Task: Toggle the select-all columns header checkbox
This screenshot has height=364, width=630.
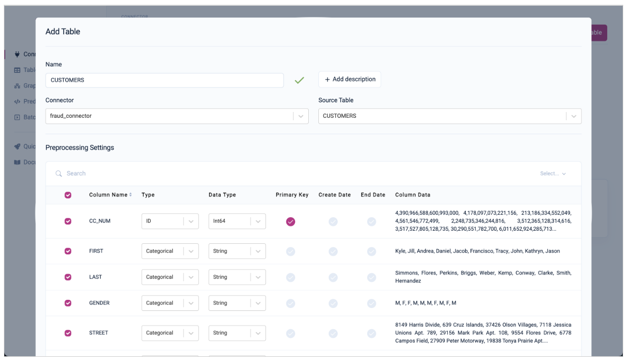Action: pos(68,195)
